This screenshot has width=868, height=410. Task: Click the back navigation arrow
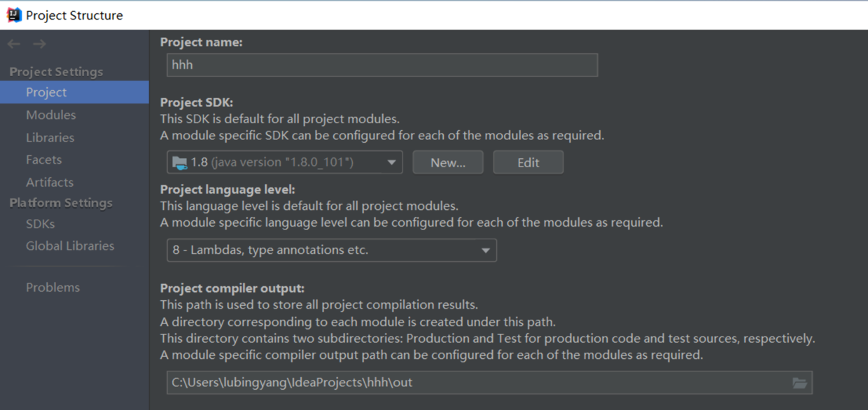tap(14, 44)
